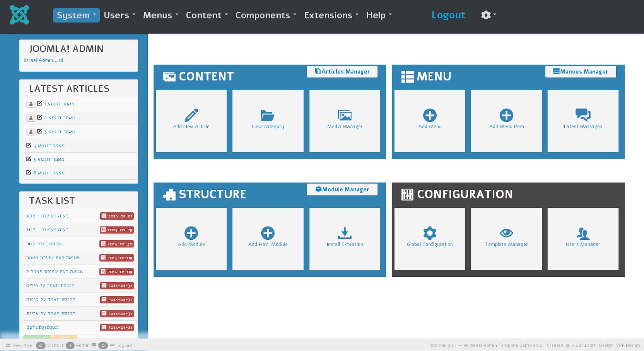644x351 pixels.
Task: Open the Content dropdown menu
Action: click(x=207, y=15)
